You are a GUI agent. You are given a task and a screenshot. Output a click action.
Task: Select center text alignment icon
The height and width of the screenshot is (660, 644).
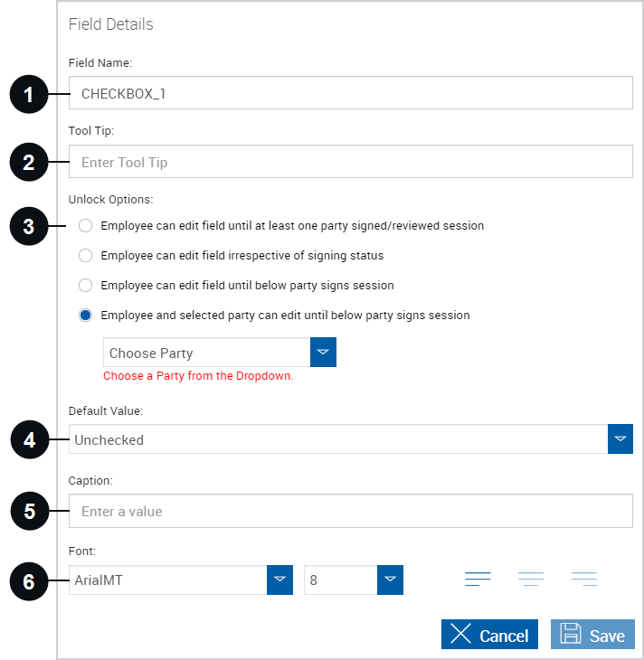pos(531,580)
